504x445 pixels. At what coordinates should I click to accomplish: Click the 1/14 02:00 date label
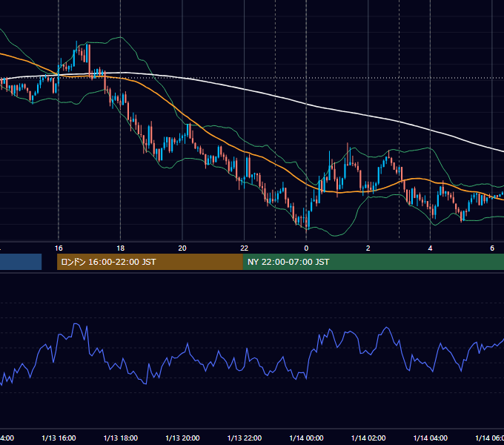(368, 438)
